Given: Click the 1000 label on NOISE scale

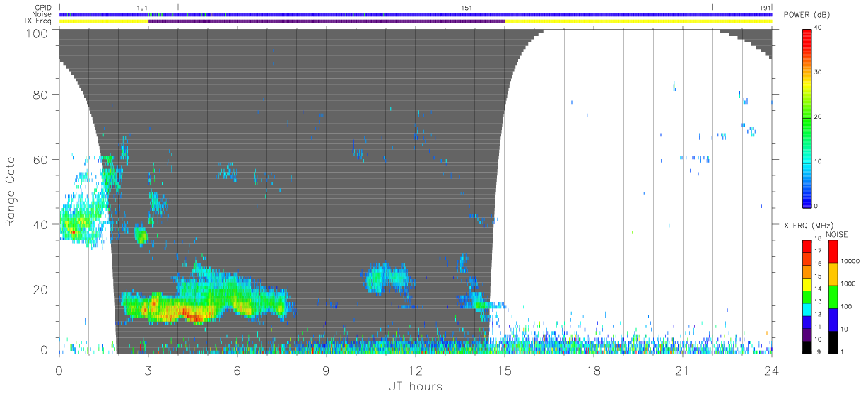Looking at the screenshot, I should point(850,284).
